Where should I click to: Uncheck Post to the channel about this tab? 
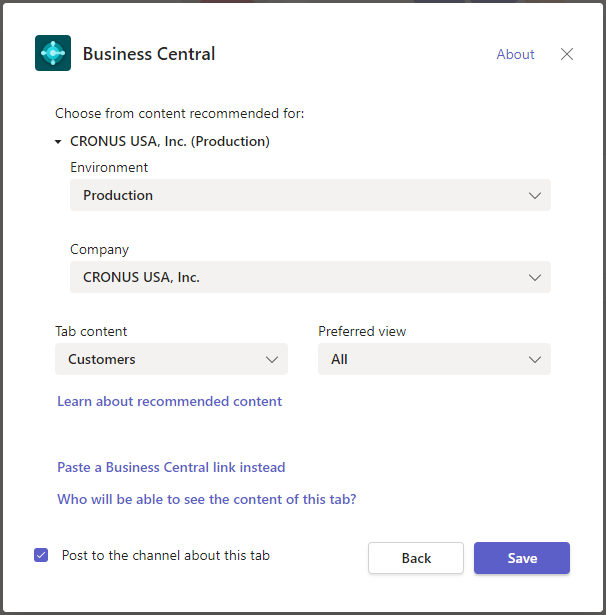pyautogui.click(x=41, y=555)
